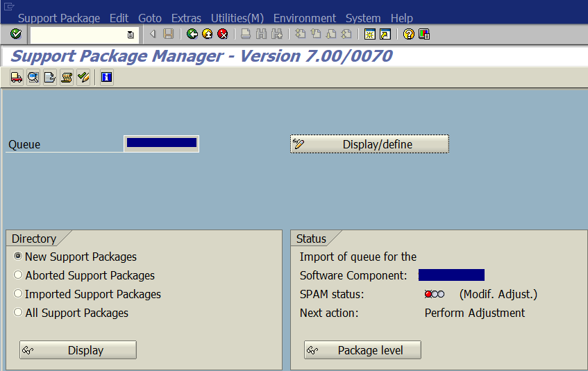Open the Environment menu
Image resolution: width=588 pixels, height=371 pixels.
coord(305,18)
